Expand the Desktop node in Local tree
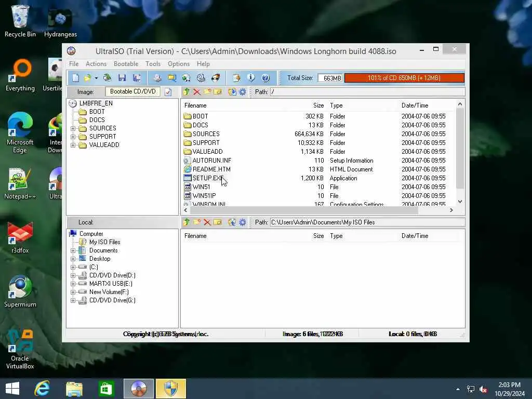The width and height of the screenshot is (532, 399). [x=73, y=259]
